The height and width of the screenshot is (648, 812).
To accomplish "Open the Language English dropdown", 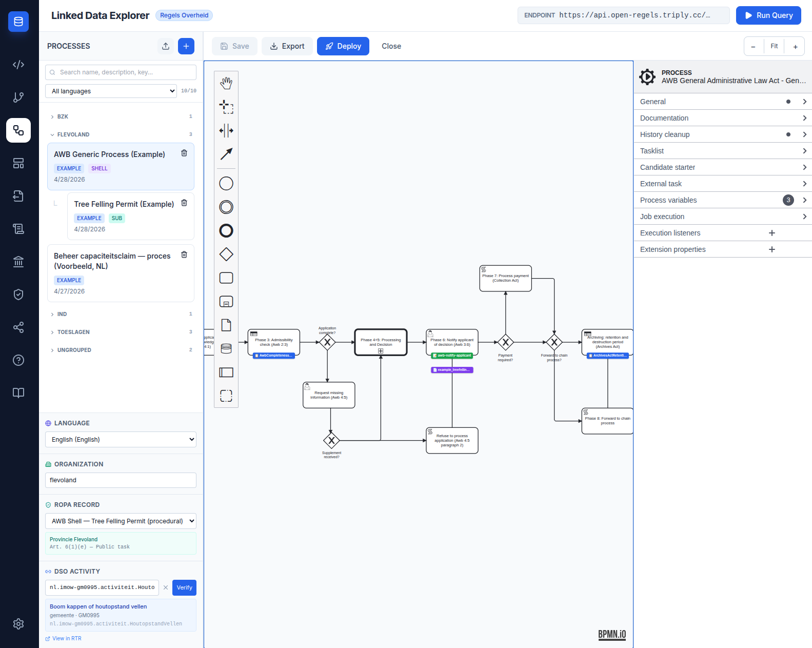I will [121, 440].
